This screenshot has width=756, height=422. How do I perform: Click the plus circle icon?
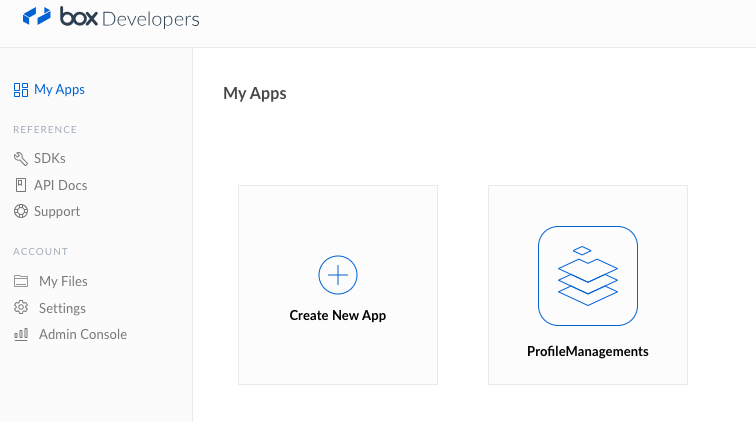[x=338, y=274]
